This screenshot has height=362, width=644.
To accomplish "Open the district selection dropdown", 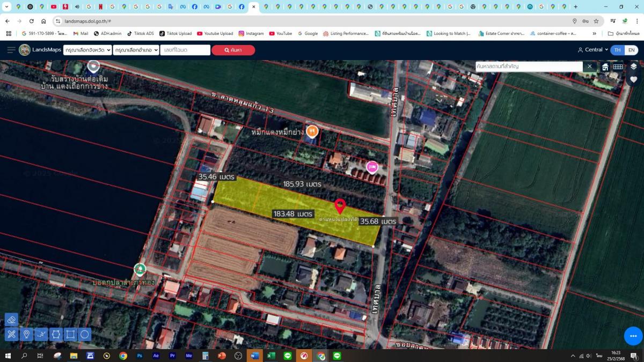I will coord(136,50).
